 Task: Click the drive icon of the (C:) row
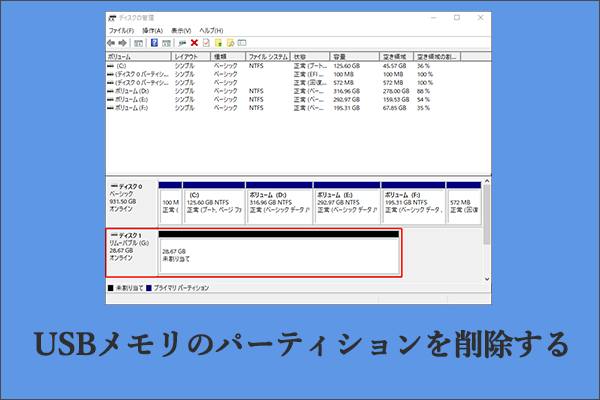[x=110, y=66]
